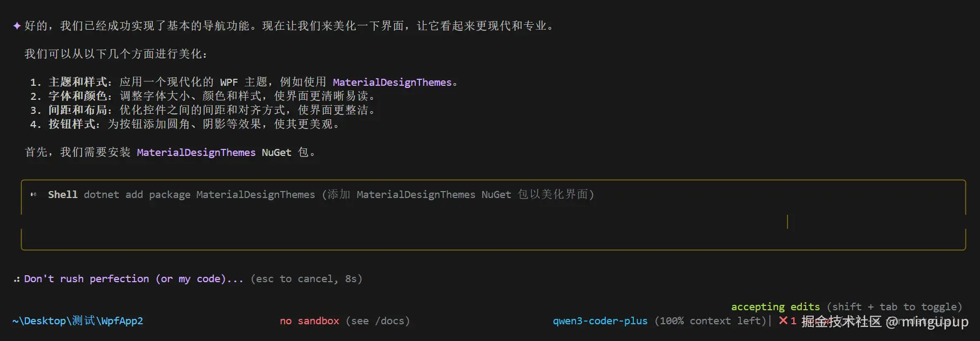Click purple MaterialDesignThemes in list item one

point(392,83)
